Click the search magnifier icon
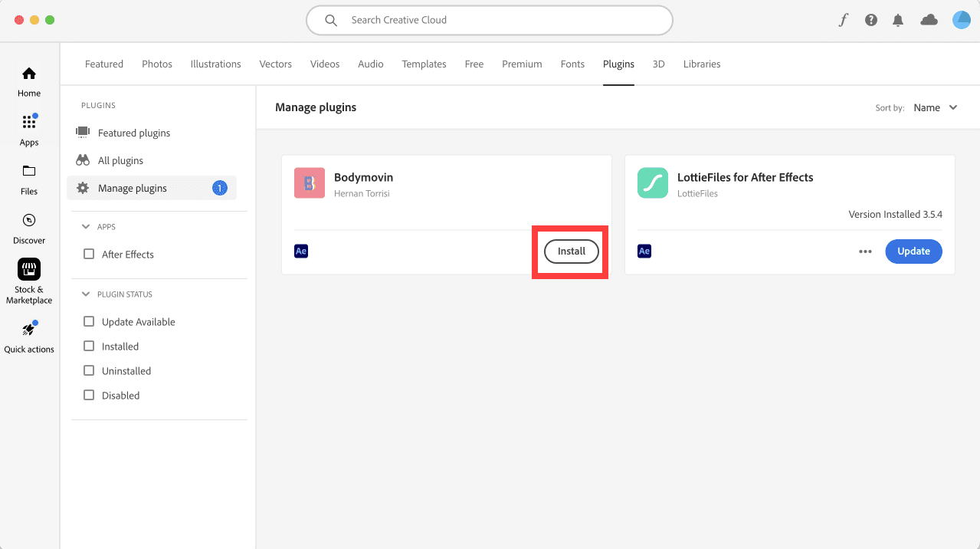980x549 pixels. (331, 21)
